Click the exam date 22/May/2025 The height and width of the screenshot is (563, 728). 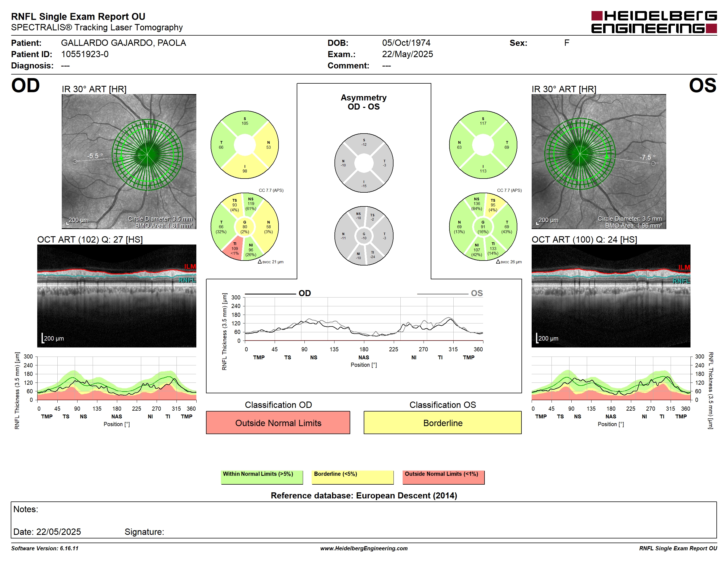pos(407,54)
